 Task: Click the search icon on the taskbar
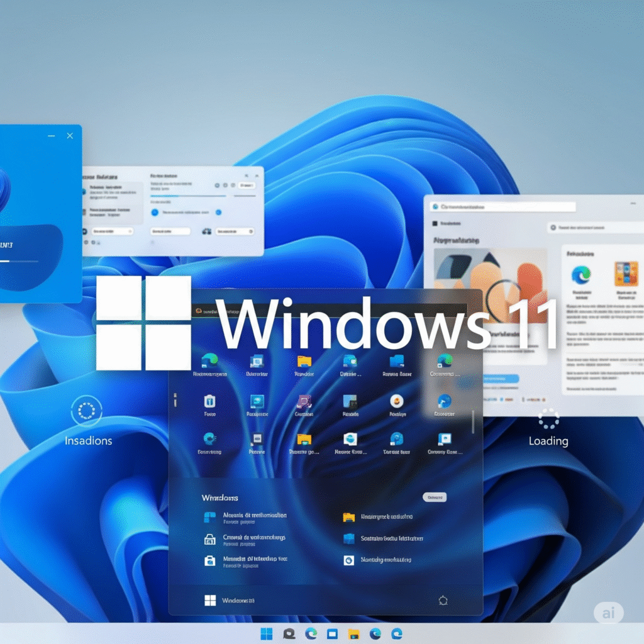289,634
